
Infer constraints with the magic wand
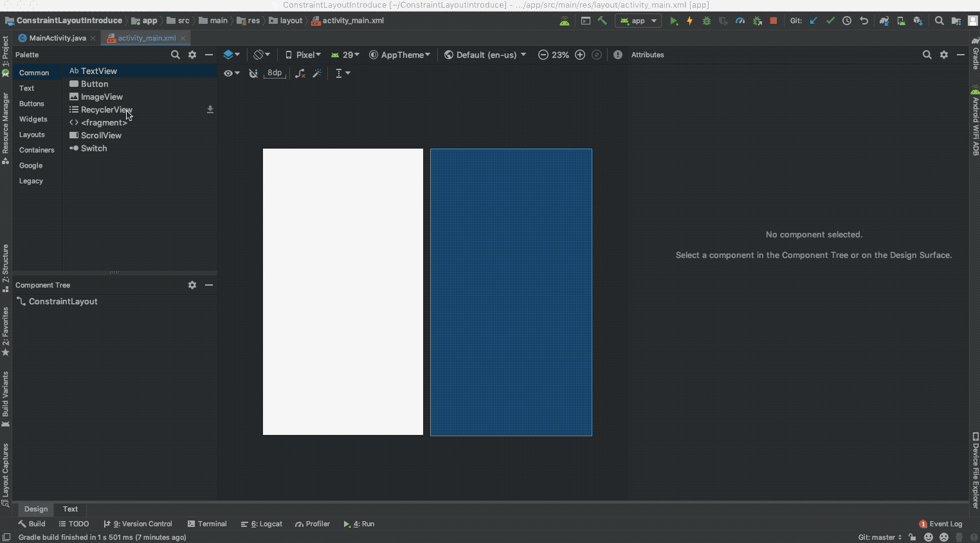(x=317, y=73)
